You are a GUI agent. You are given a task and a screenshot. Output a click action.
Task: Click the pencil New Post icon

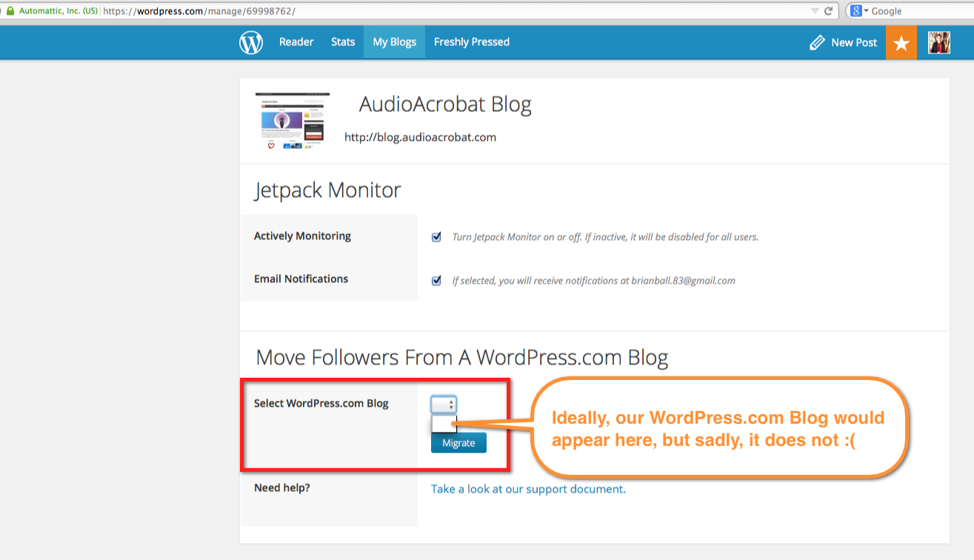click(817, 43)
